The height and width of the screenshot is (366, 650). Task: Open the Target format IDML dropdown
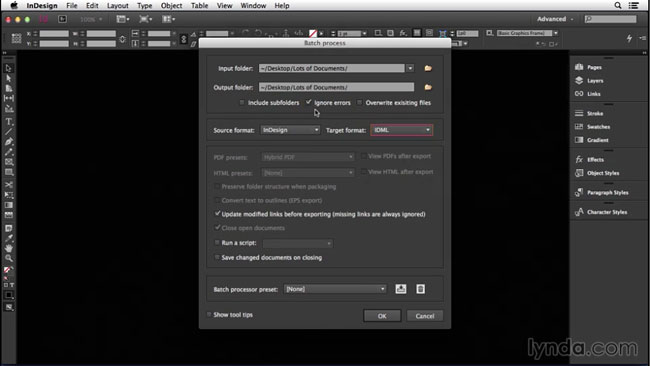click(402, 130)
